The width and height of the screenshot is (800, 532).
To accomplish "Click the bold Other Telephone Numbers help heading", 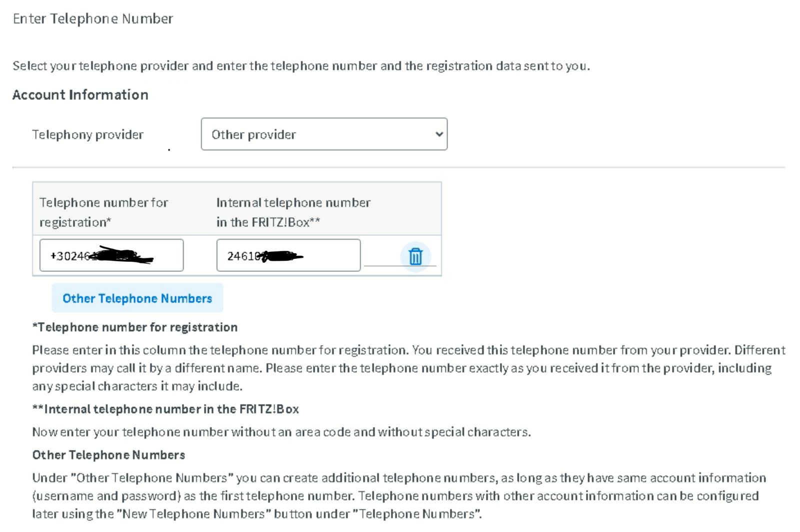I will coord(108,455).
